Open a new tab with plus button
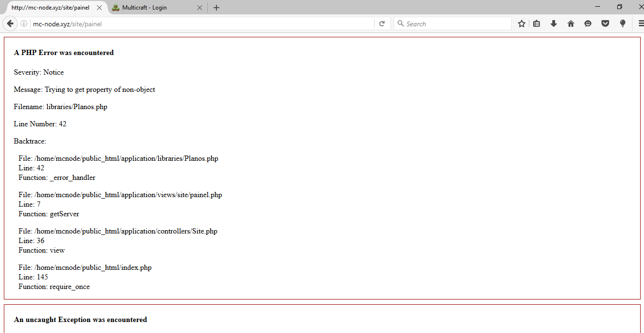Viewport: 644px width, 333px height. click(x=216, y=8)
